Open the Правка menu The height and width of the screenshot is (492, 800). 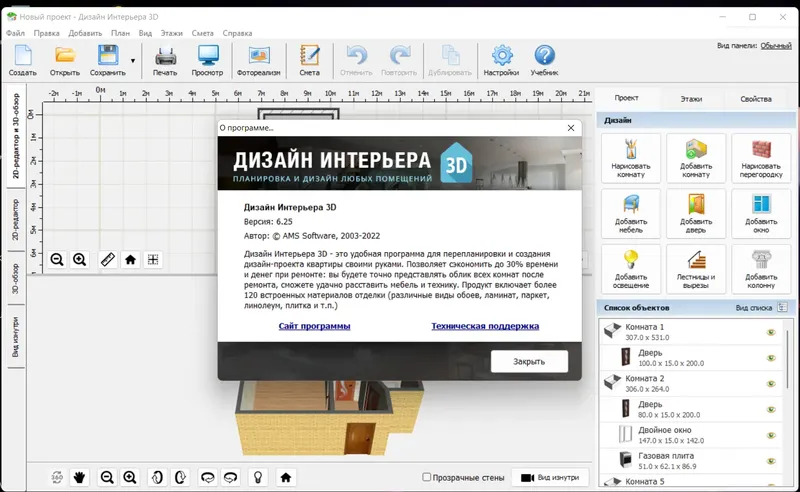(x=46, y=33)
